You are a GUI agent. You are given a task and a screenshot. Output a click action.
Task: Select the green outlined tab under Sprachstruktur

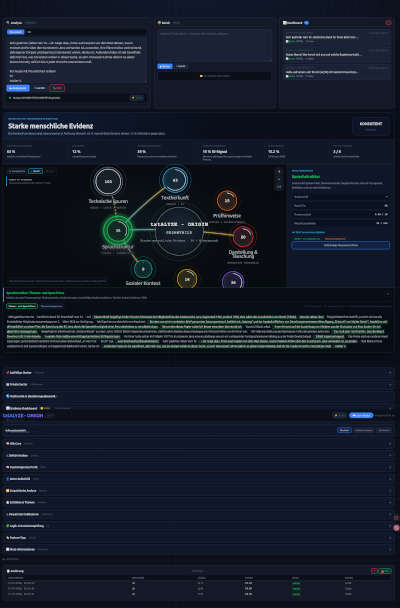click(x=22, y=306)
